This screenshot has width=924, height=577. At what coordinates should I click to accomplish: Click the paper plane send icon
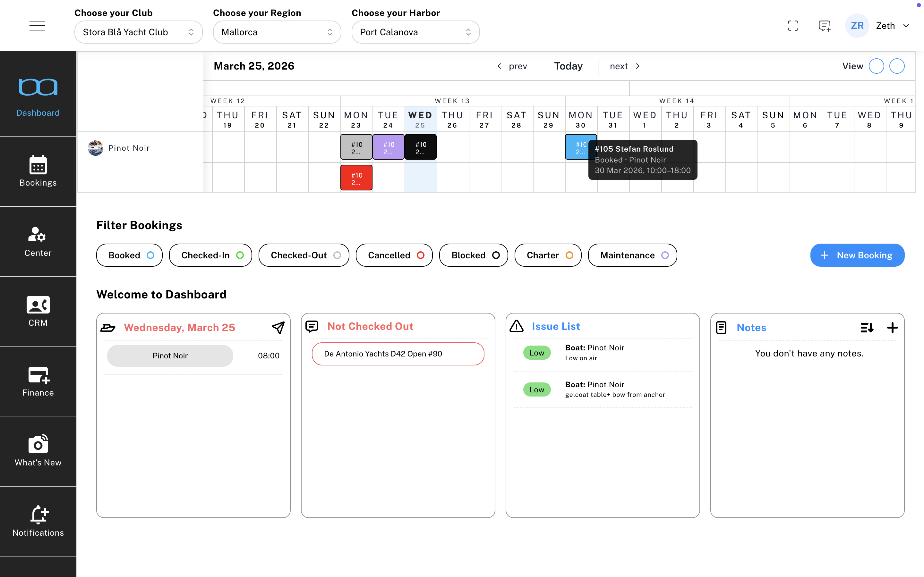(x=278, y=327)
